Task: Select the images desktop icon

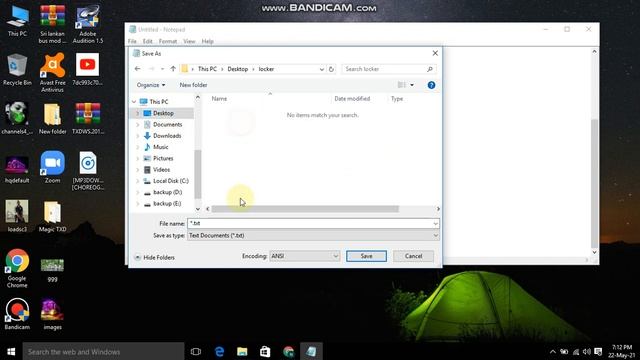Action: [52, 314]
